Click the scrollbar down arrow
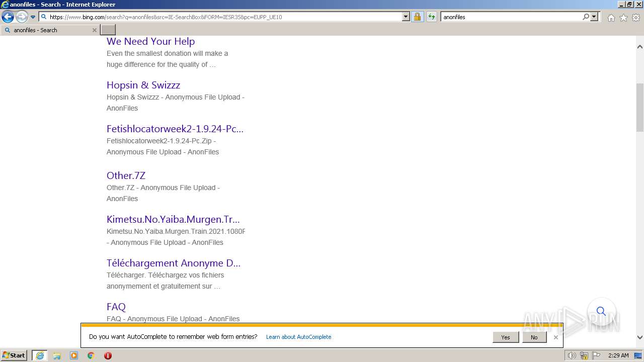This screenshot has width=644, height=362. click(x=640, y=337)
